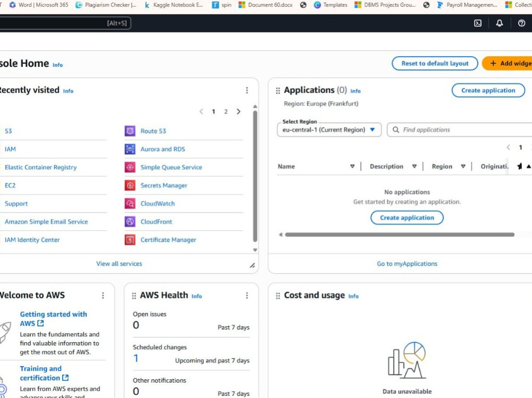
Task: Click the Simple Queue Service icon
Action: 130,167
